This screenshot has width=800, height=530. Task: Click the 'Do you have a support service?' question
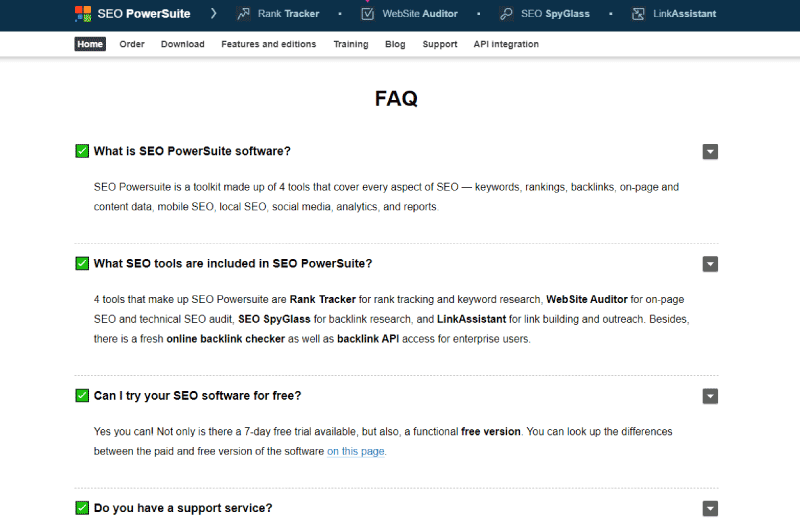coord(183,508)
